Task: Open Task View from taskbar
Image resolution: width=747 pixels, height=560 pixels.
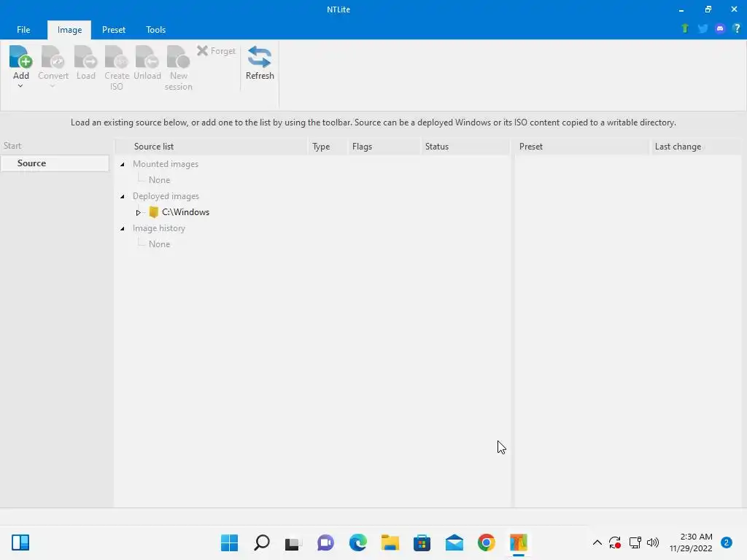Action: [293, 542]
